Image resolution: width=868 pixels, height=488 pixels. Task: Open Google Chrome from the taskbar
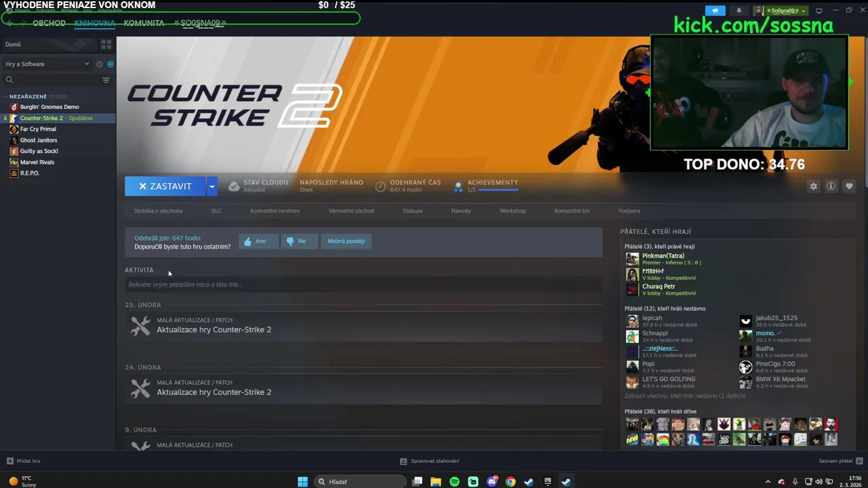510,482
